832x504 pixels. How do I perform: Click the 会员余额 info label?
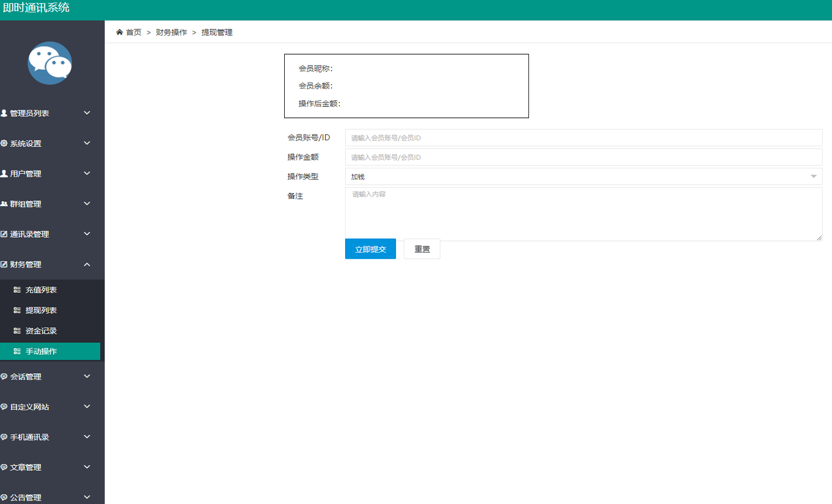pos(316,86)
